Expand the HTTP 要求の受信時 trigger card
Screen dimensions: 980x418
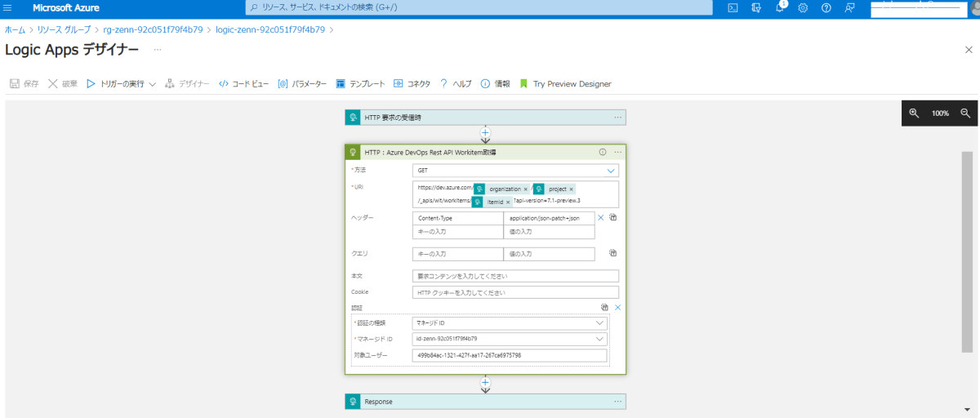pos(485,118)
